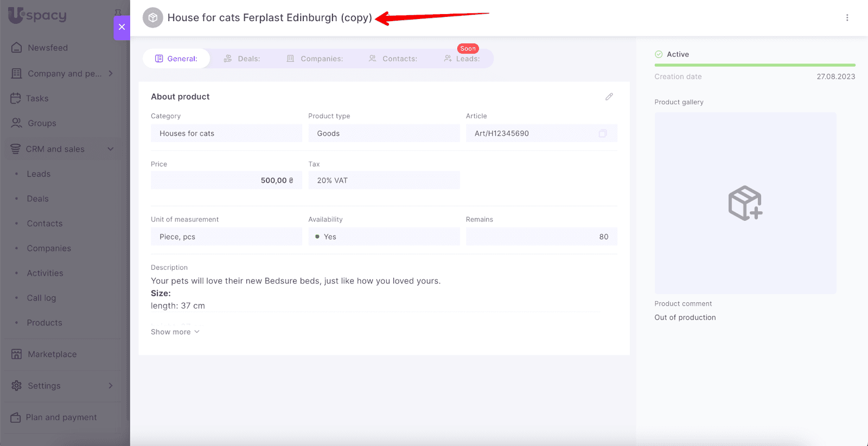Viewport: 868px width, 446px height.
Task: Click the add product image placeholder
Action: tap(745, 203)
